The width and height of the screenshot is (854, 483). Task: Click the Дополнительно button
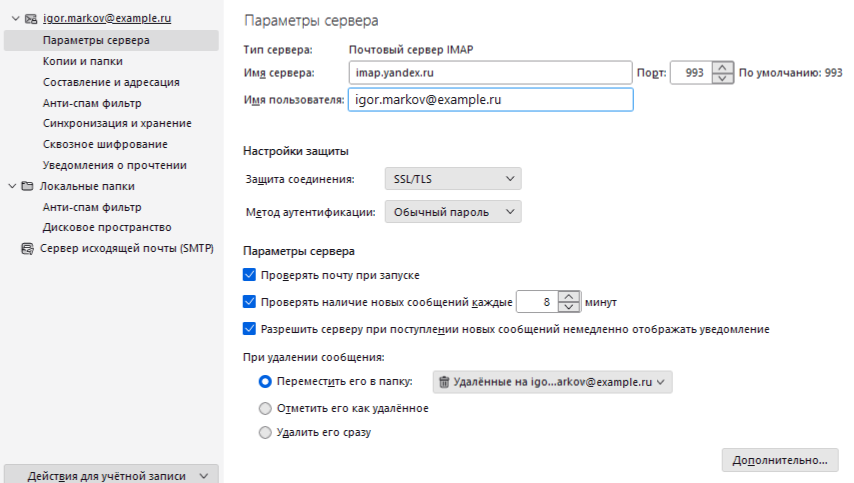pyautogui.click(x=779, y=460)
